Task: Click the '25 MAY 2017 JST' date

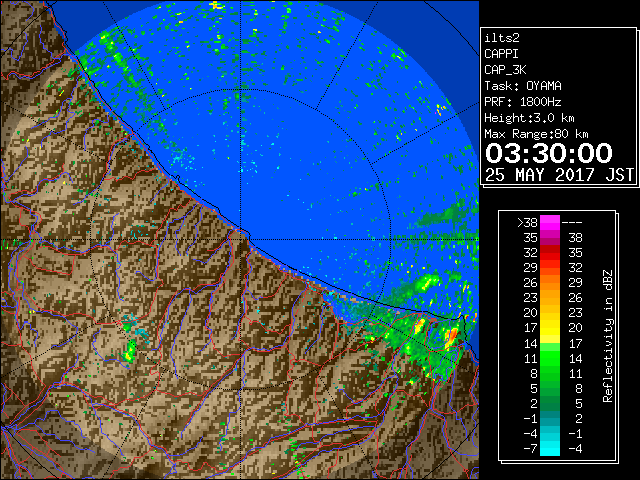Action: tap(559, 175)
